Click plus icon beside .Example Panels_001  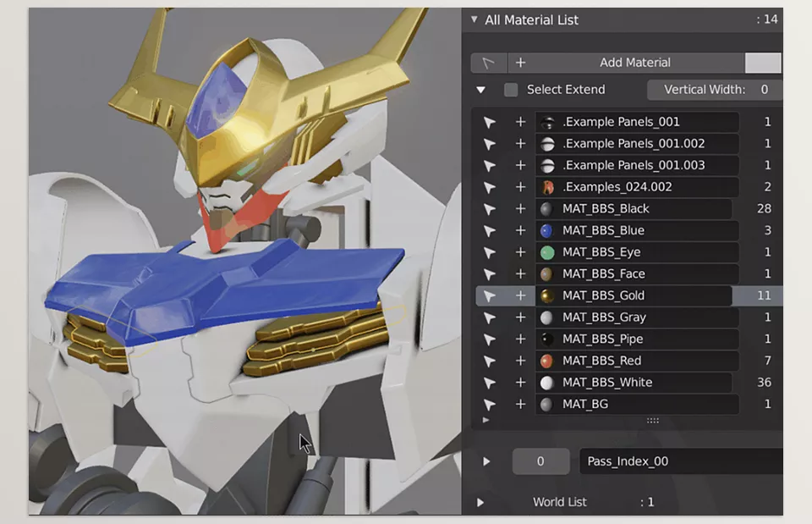[x=520, y=122]
